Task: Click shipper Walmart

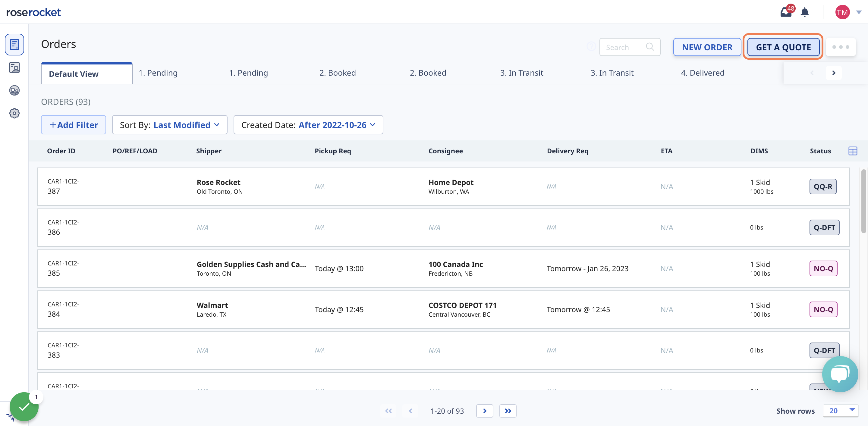Action: coord(212,305)
